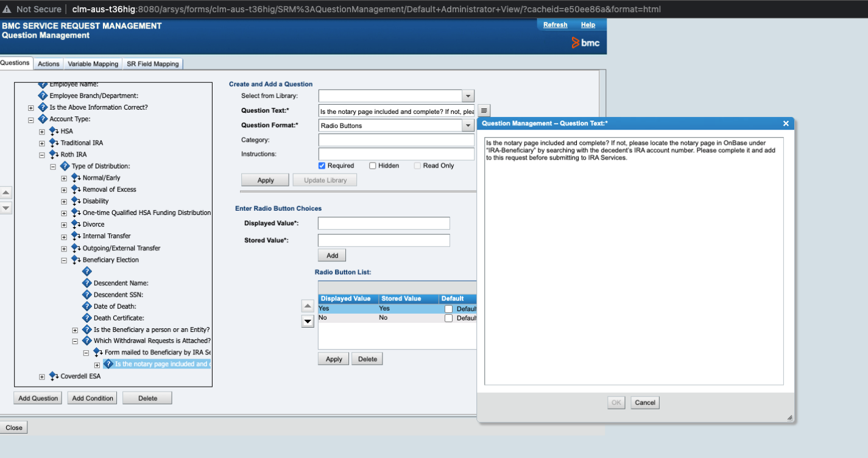Open the Help link
The height and width of the screenshot is (458, 868).
pyautogui.click(x=588, y=25)
